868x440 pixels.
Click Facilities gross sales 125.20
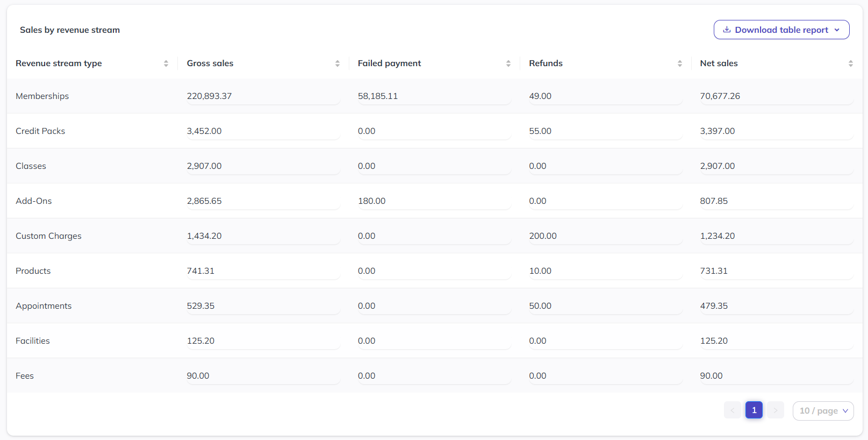(x=200, y=340)
